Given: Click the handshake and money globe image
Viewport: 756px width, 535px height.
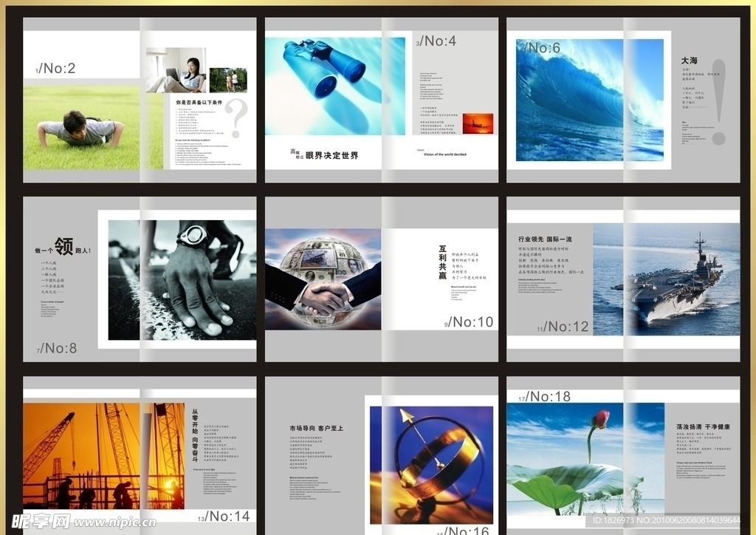Looking at the screenshot, I should tap(323, 279).
